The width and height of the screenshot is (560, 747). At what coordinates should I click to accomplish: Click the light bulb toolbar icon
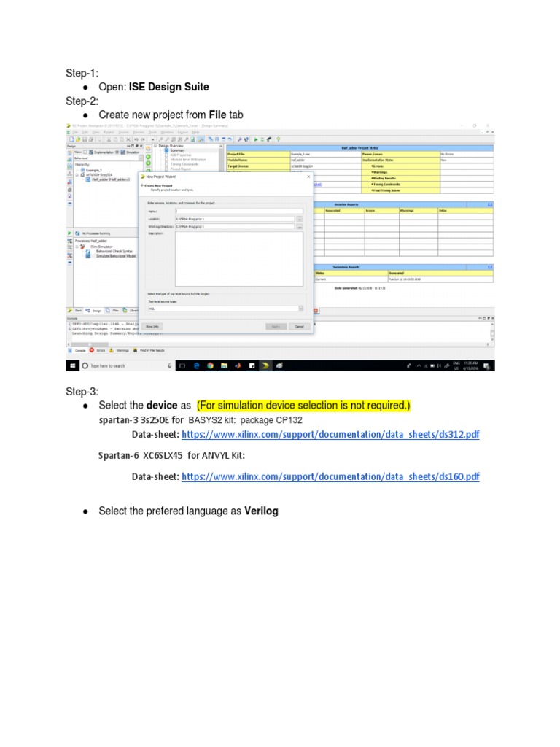(279, 139)
